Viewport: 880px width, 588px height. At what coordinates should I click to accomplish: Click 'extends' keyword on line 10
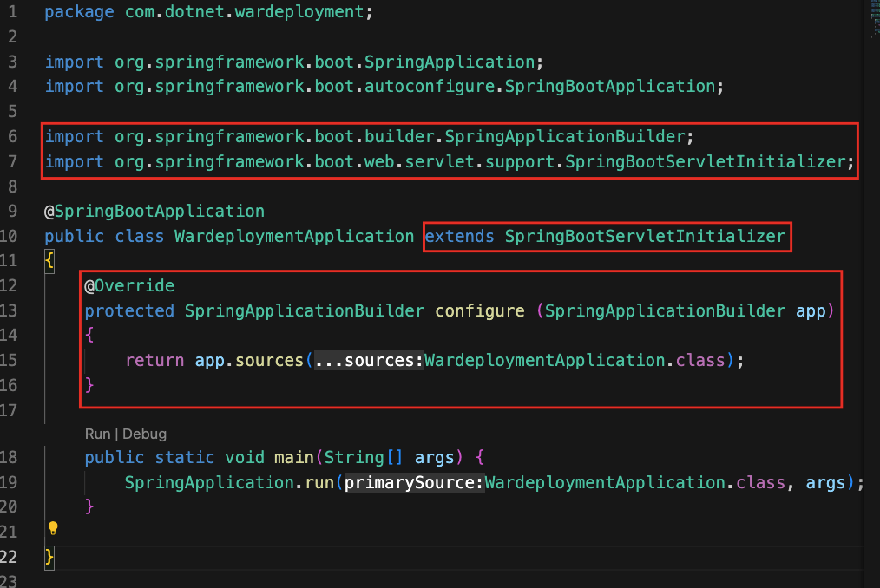459,236
